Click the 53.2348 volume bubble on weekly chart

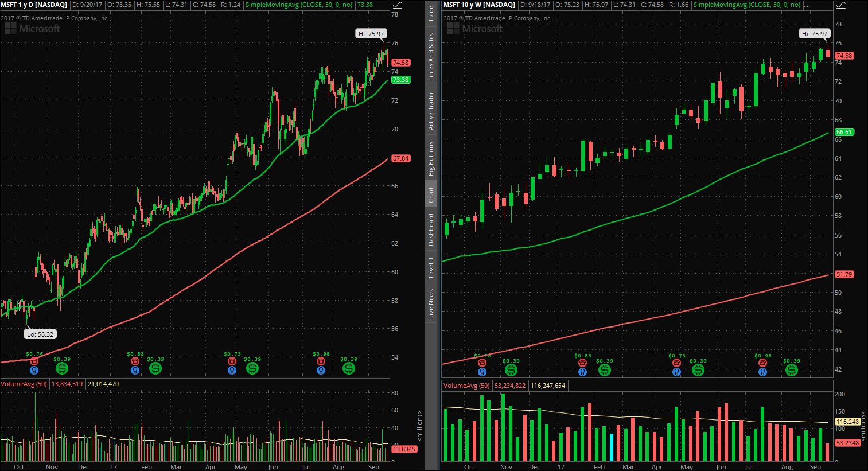click(x=847, y=443)
